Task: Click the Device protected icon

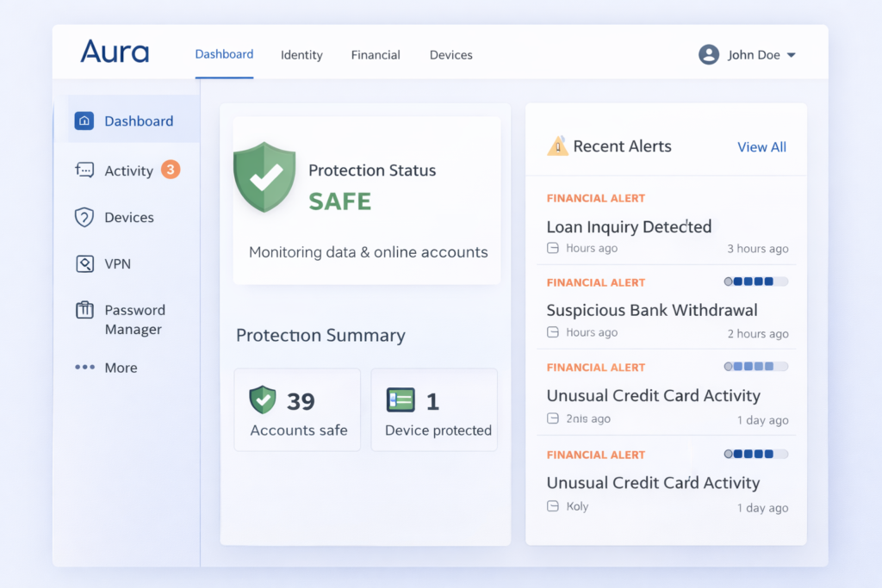Action: point(401,399)
